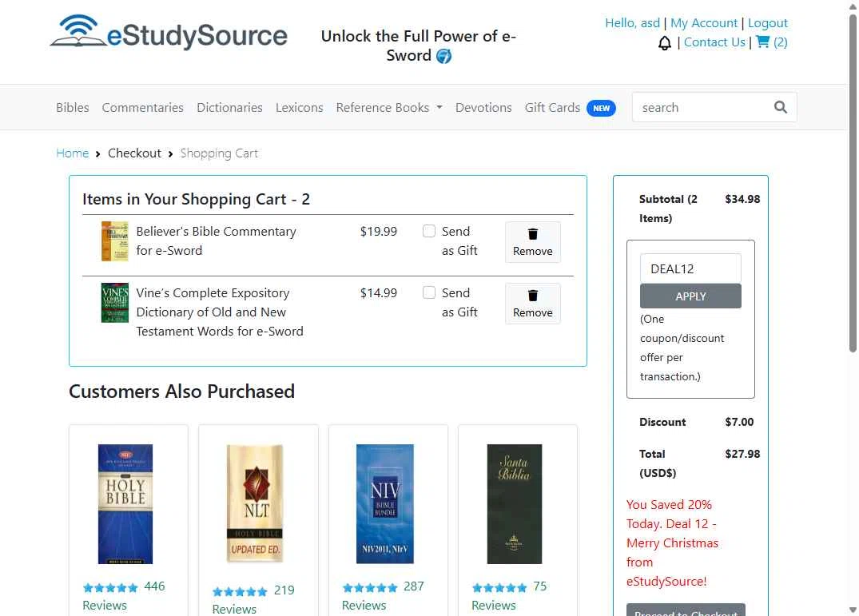Open the 287 Reviews link
This screenshot has height=616, width=859.
pos(383,596)
